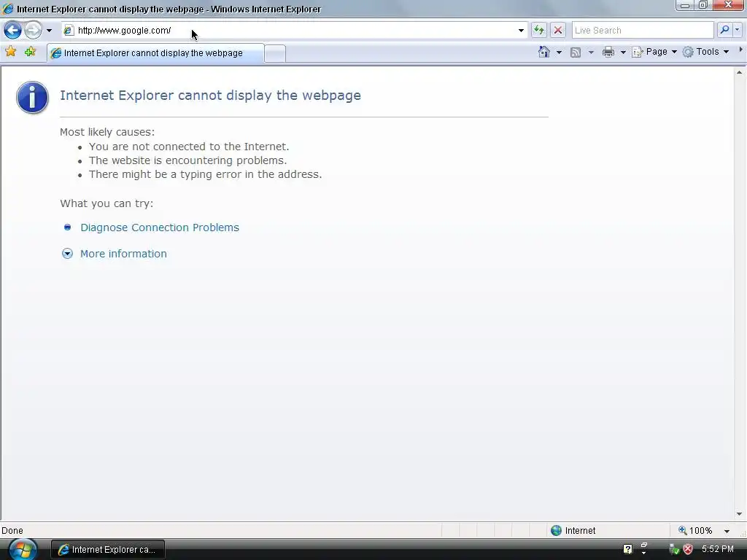The height and width of the screenshot is (560, 747).
Task: Open the Feeds dropdown arrow
Action: (x=591, y=52)
